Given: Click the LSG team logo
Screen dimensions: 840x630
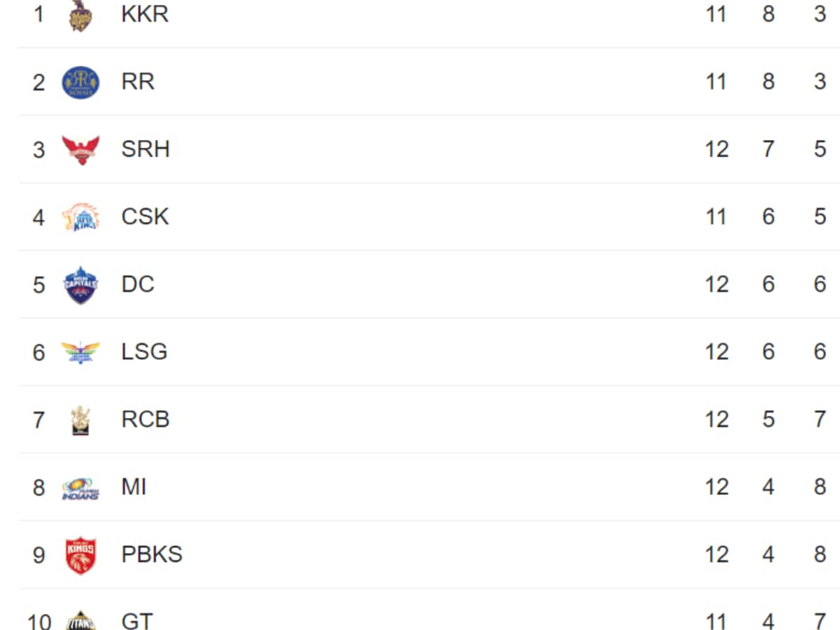Looking at the screenshot, I should point(80,352).
